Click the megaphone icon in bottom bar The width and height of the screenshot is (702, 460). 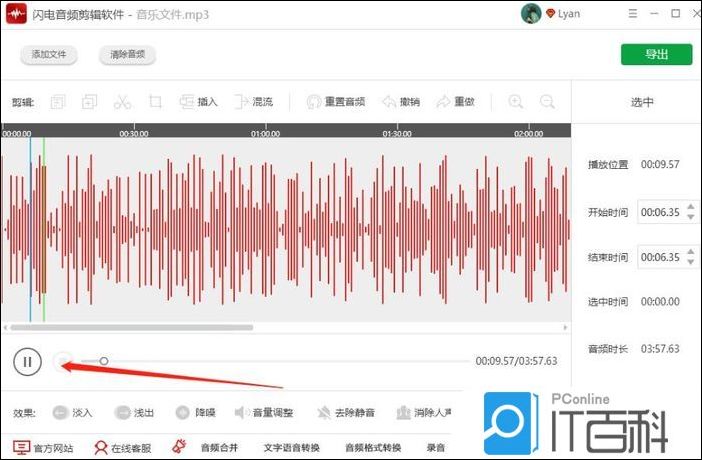point(180,447)
